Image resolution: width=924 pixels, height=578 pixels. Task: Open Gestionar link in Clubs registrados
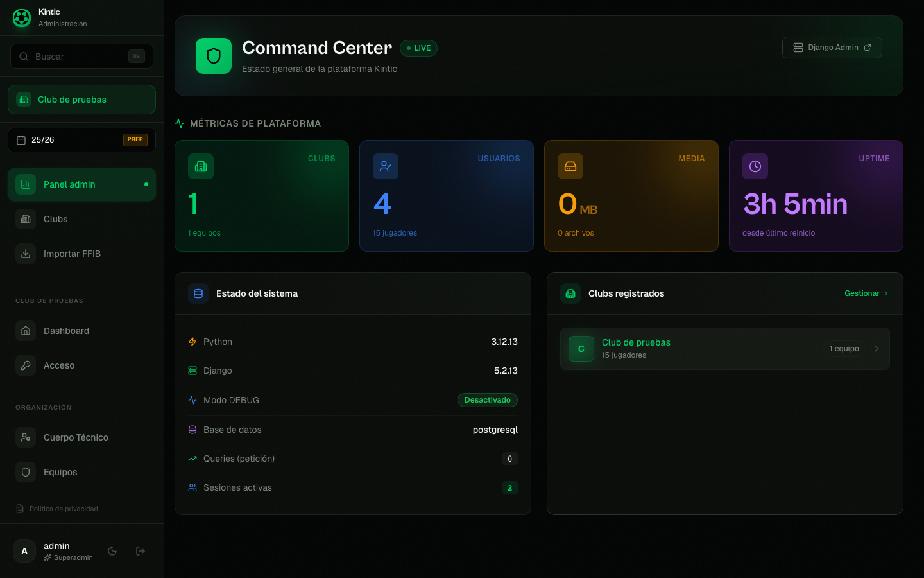click(x=866, y=293)
